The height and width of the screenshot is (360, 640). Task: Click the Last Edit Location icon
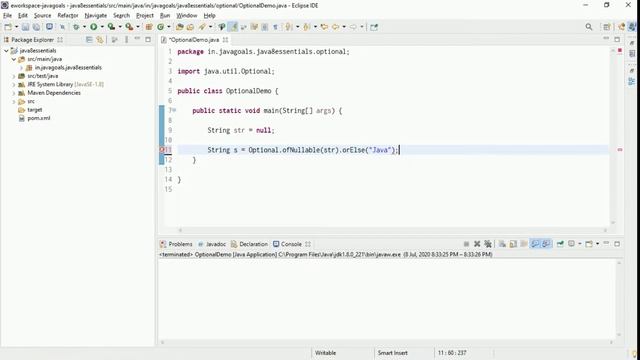(324, 27)
